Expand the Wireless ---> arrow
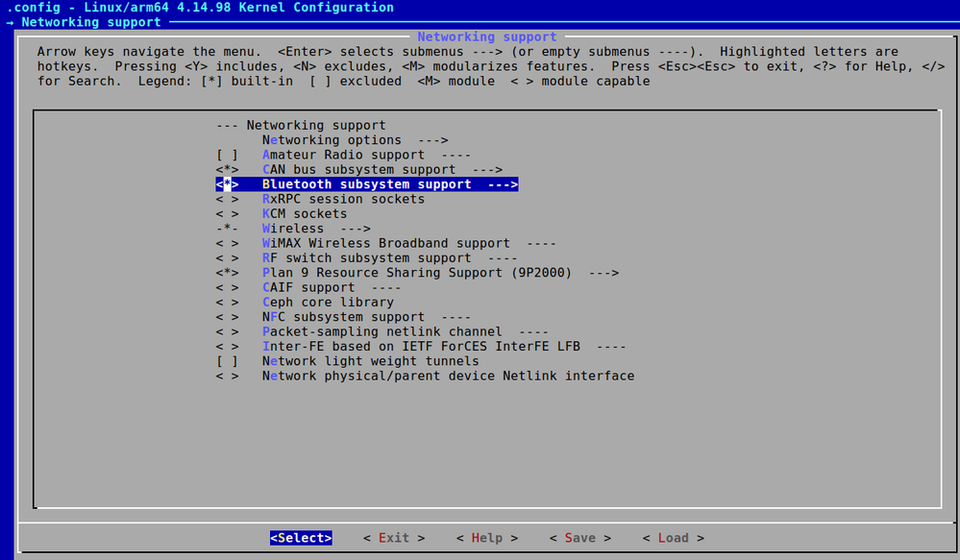Viewport: 960px width, 560px height. pos(356,229)
